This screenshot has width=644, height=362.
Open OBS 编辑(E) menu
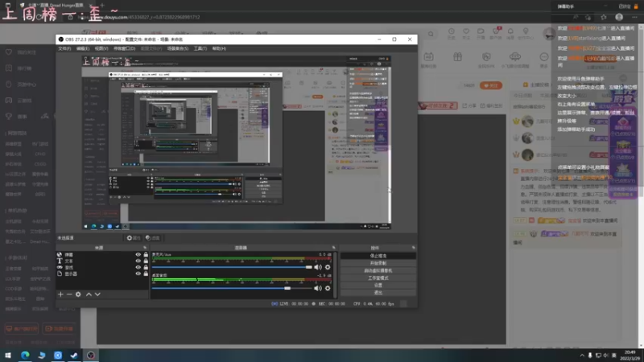pos(83,48)
